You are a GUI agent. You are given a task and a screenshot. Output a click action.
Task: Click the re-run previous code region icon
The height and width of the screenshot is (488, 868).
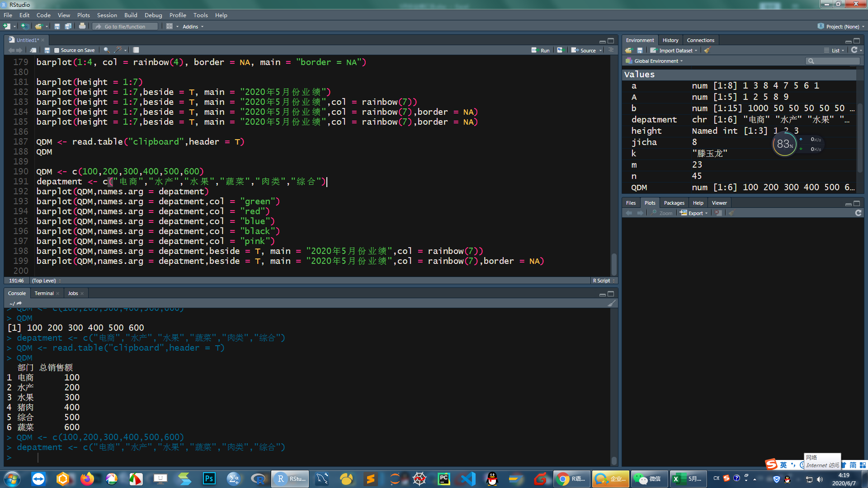pyautogui.click(x=560, y=50)
